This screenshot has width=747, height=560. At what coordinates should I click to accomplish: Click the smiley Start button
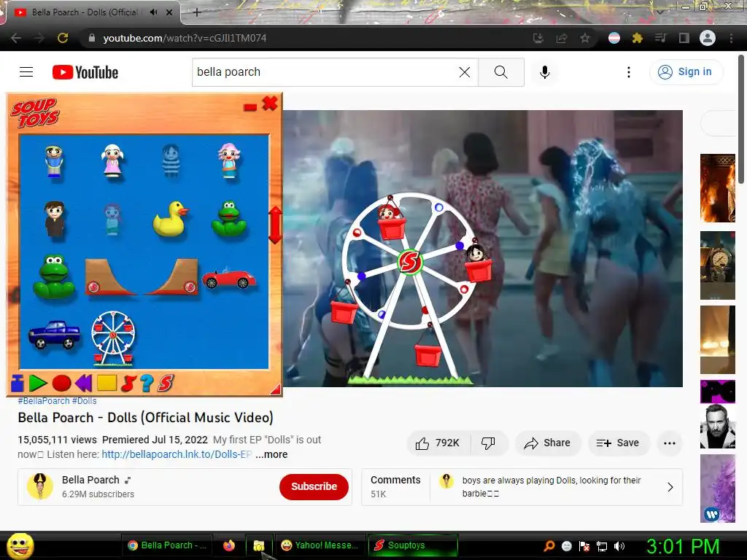pyautogui.click(x=20, y=545)
